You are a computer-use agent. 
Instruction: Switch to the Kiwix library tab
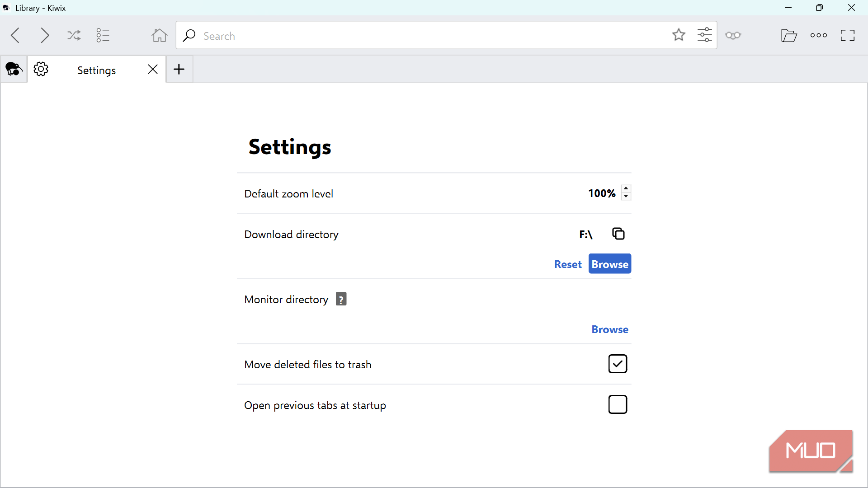pos(14,69)
